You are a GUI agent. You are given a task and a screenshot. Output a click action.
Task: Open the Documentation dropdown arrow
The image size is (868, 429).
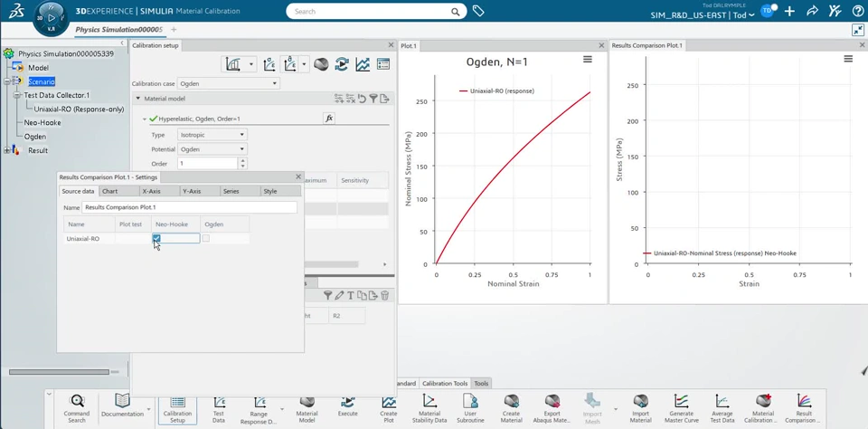pyautogui.click(x=147, y=410)
